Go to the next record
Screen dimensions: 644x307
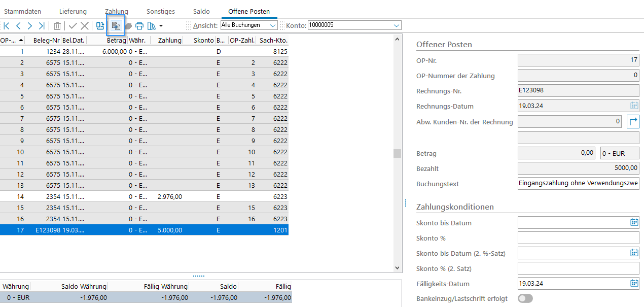coord(30,26)
